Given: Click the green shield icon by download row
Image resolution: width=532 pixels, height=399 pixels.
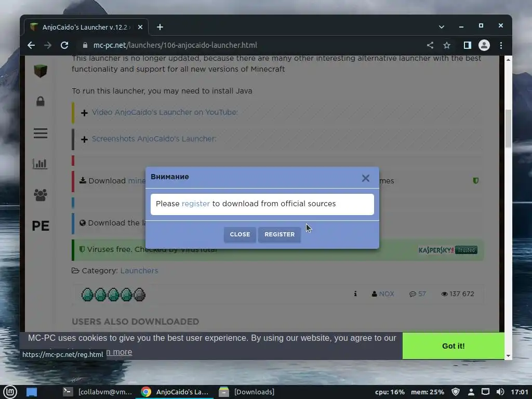Looking at the screenshot, I should [x=476, y=180].
